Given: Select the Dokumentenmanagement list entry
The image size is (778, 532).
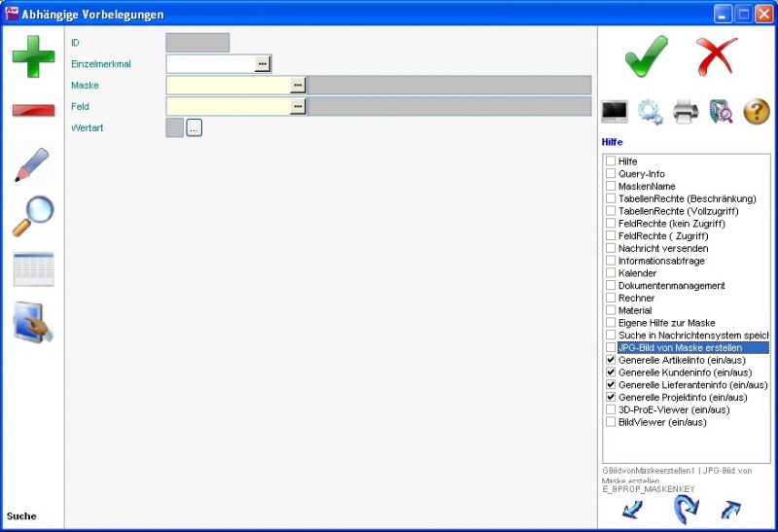Looking at the screenshot, I should click(x=671, y=286).
